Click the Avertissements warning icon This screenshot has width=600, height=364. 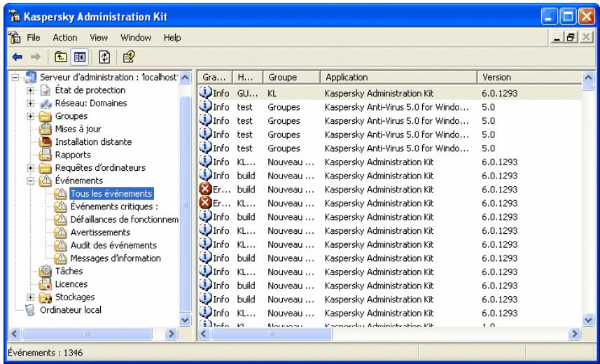point(60,232)
